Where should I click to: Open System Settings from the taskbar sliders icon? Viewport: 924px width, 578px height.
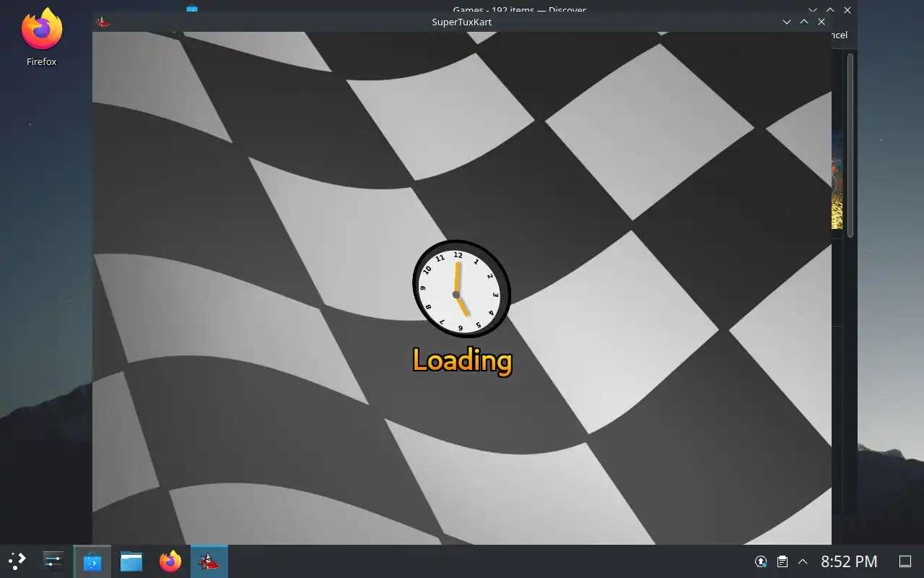click(53, 561)
